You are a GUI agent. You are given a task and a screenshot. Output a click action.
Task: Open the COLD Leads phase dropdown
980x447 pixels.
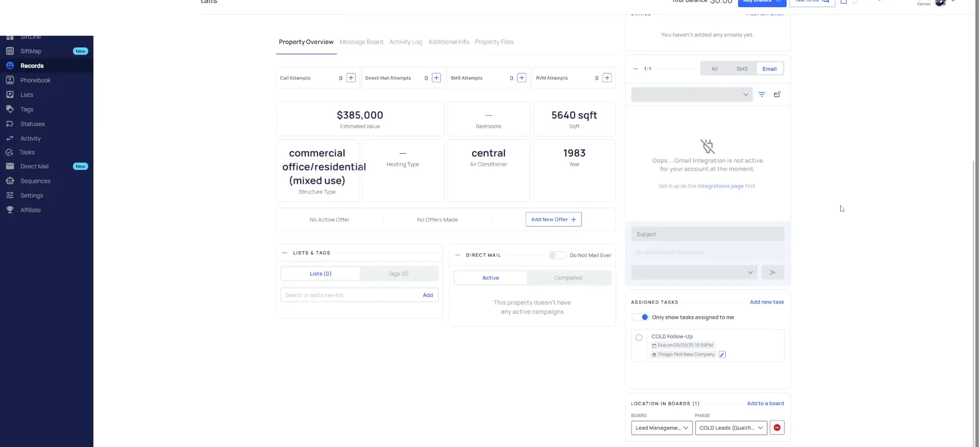pyautogui.click(x=731, y=428)
